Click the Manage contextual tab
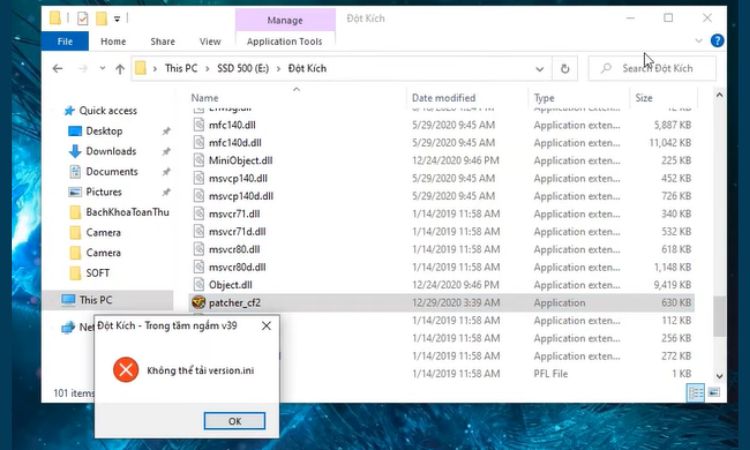Viewport: 750px width, 450px height. click(x=285, y=20)
